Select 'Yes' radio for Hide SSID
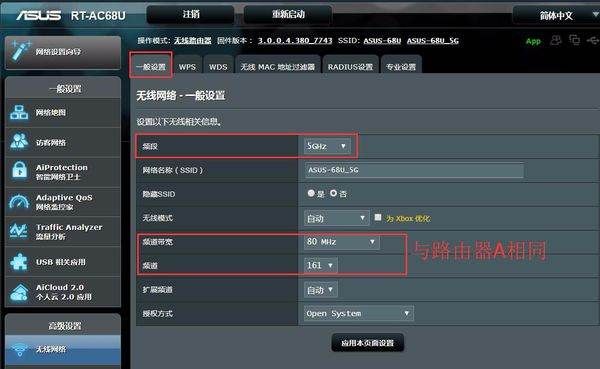This screenshot has height=369, width=600. pyautogui.click(x=311, y=193)
